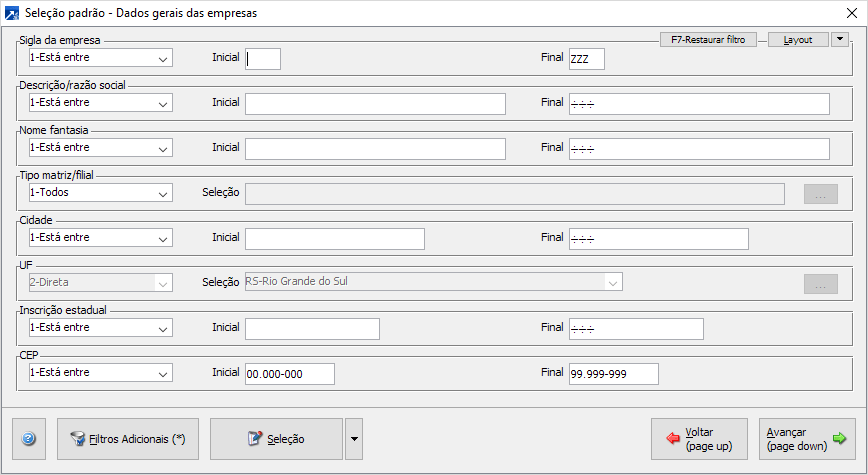Viewport: 868px width, 475px height.
Task: Click the Seleção button with notepad icon
Action: (x=276, y=439)
